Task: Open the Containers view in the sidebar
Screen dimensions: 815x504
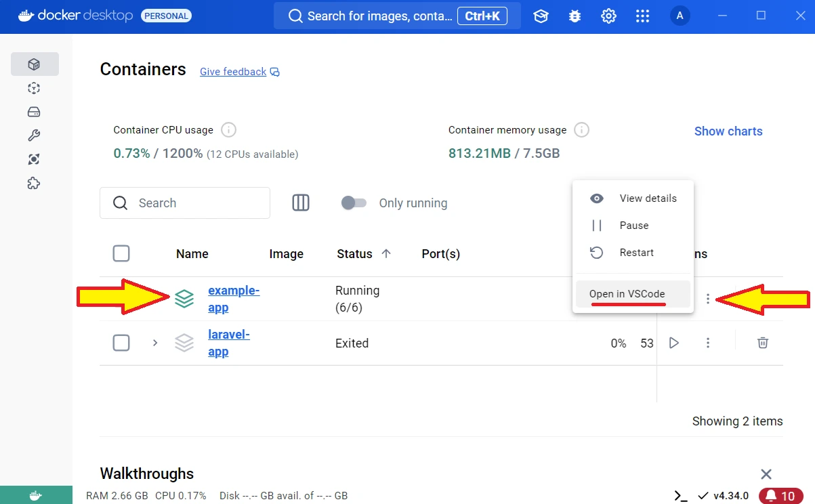Action: [x=35, y=64]
